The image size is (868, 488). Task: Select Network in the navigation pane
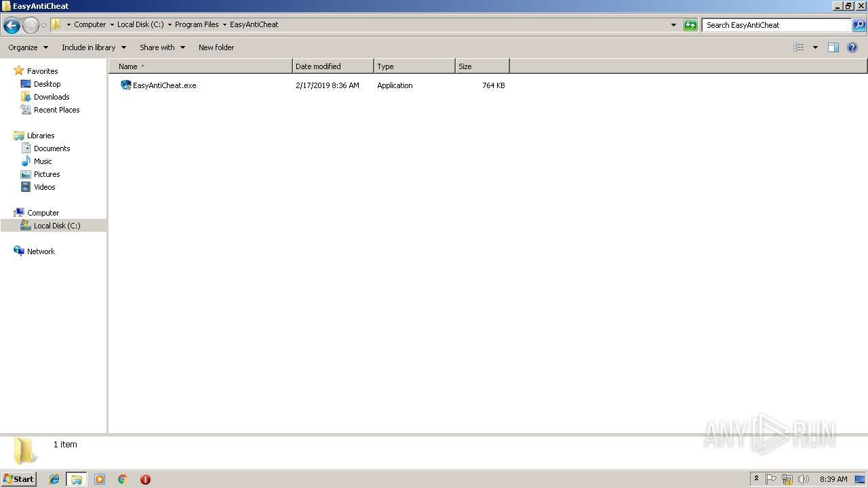[41, 251]
